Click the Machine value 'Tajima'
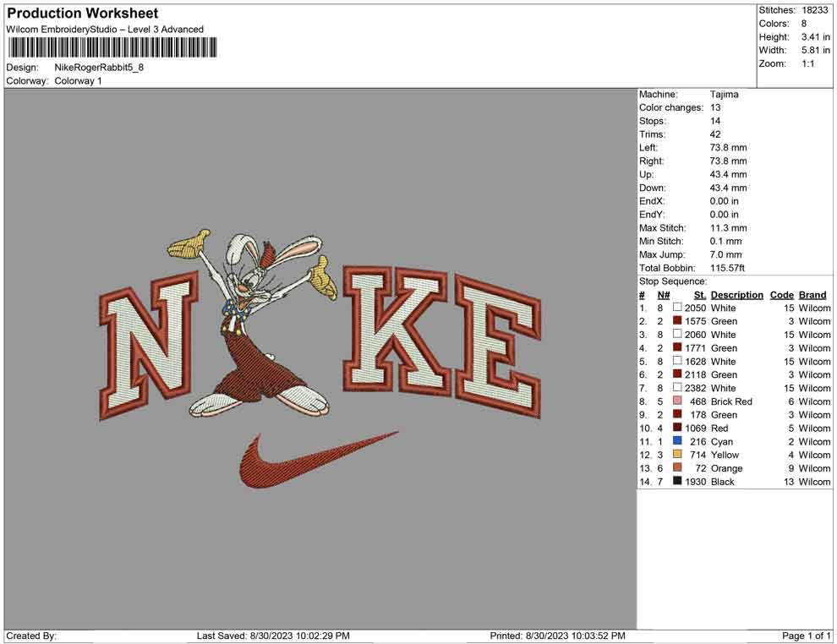 (724, 94)
